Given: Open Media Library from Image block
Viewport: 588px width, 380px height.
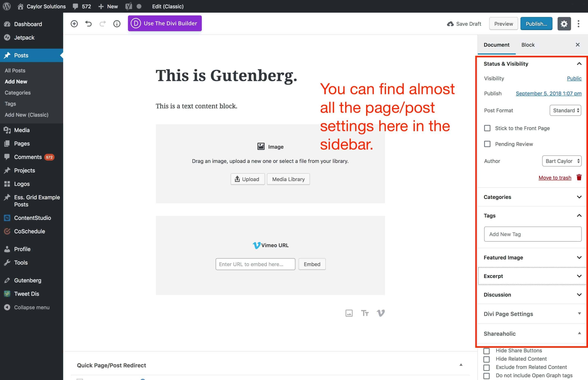Looking at the screenshot, I should 288,179.
